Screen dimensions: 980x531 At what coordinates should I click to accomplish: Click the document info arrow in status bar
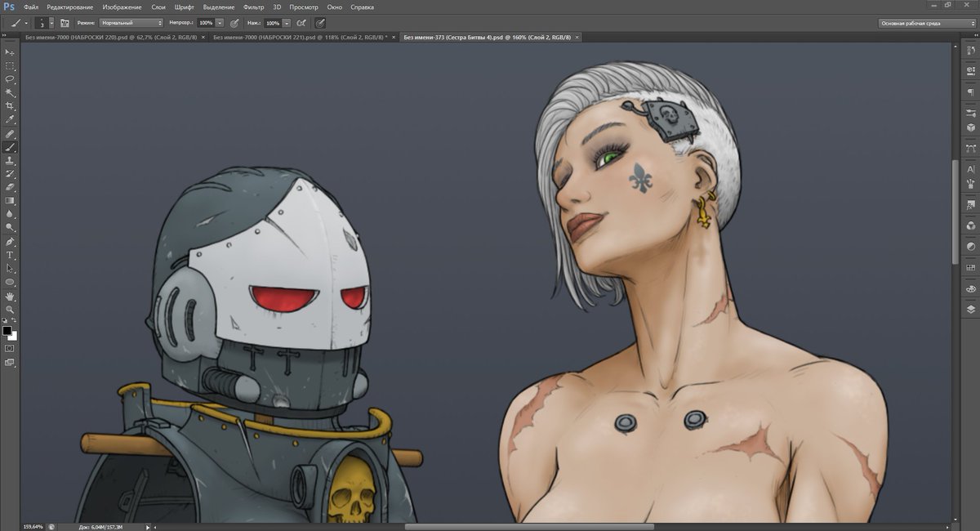[x=147, y=527]
